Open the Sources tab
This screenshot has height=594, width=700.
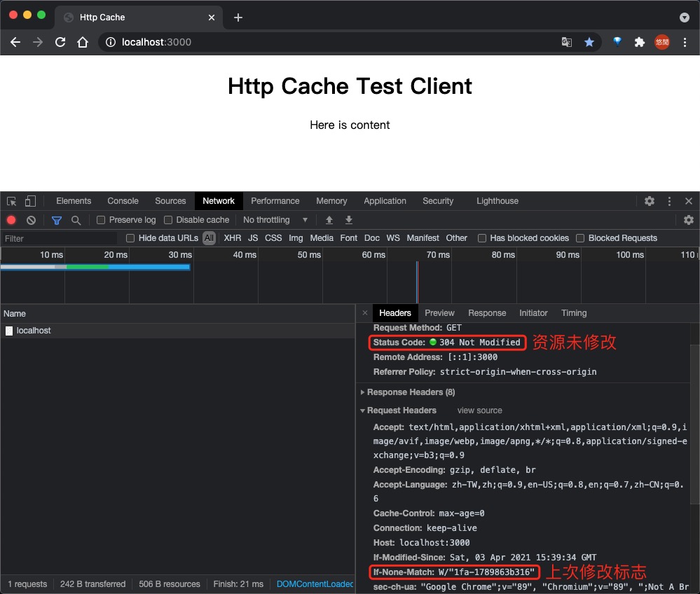(x=170, y=201)
